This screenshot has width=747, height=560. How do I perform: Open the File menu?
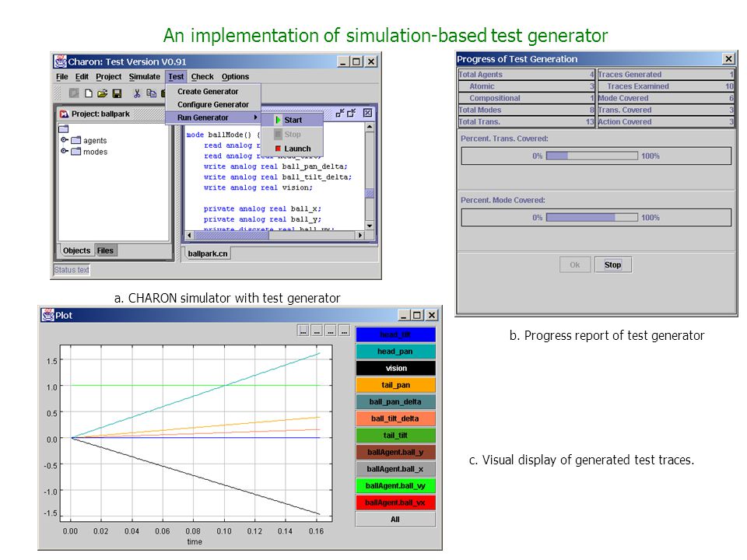(x=62, y=77)
